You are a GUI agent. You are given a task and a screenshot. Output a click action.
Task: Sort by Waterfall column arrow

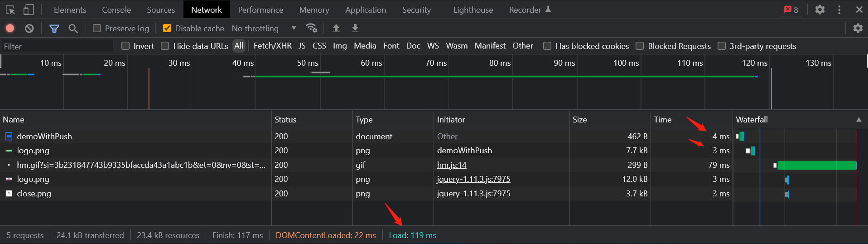(x=858, y=120)
